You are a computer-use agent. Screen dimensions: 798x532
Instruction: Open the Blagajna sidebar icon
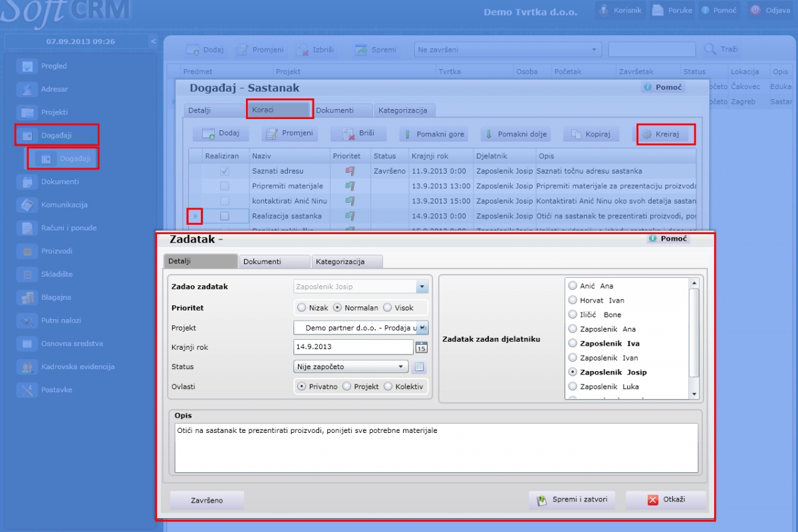coord(27,297)
